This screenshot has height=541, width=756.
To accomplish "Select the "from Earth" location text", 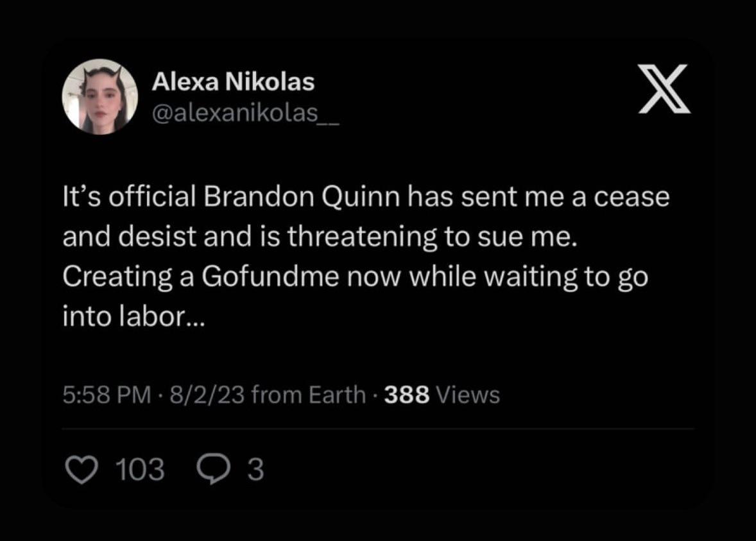I will pos(309,395).
